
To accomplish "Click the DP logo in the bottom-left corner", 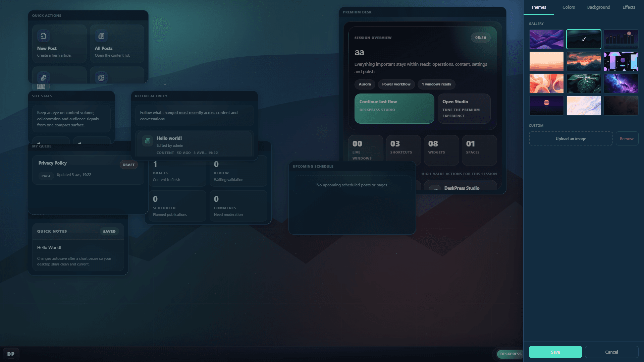I will (11, 354).
